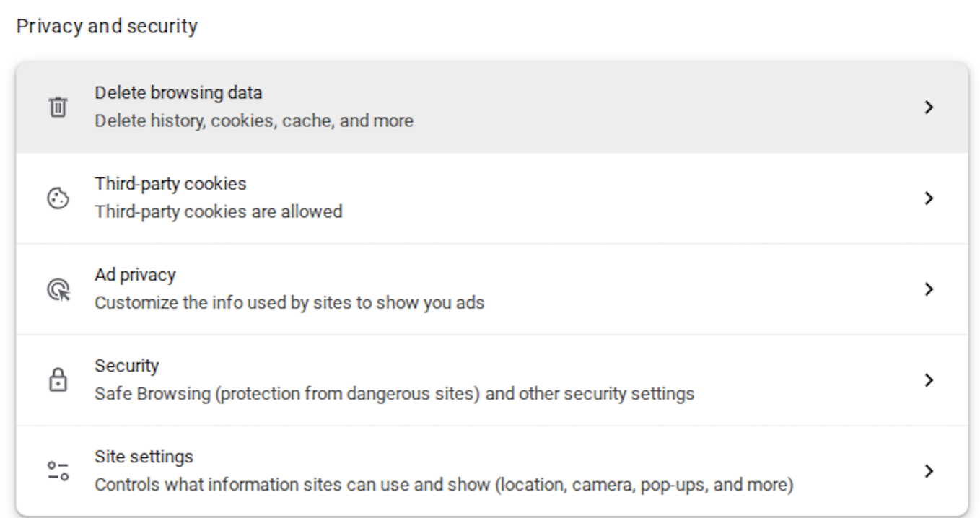Viewport: 980px width, 518px height.
Task: Click the sliders icon beside Site settings
Action: (x=59, y=469)
